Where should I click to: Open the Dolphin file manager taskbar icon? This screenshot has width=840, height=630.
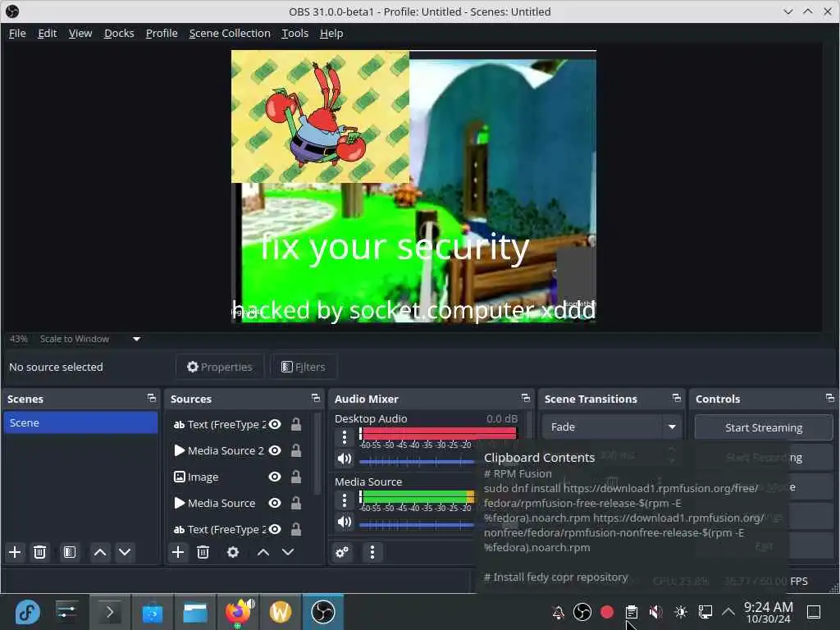point(195,612)
